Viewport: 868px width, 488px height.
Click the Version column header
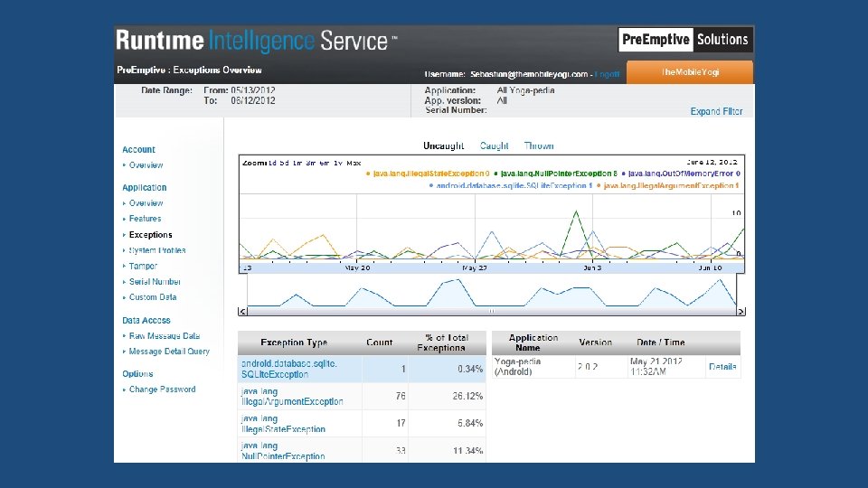pos(596,343)
